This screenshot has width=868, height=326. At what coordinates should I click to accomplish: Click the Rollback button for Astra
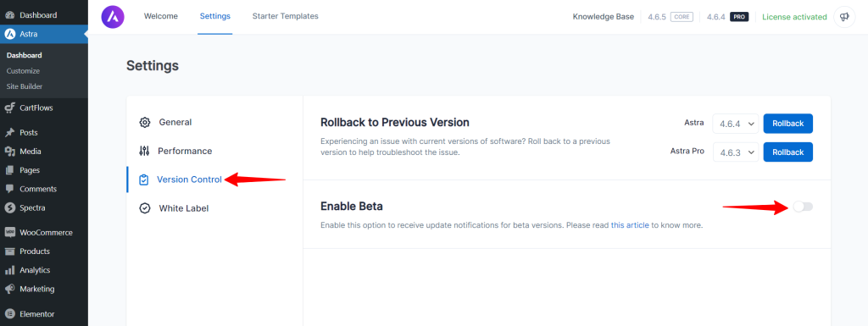tap(787, 124)
